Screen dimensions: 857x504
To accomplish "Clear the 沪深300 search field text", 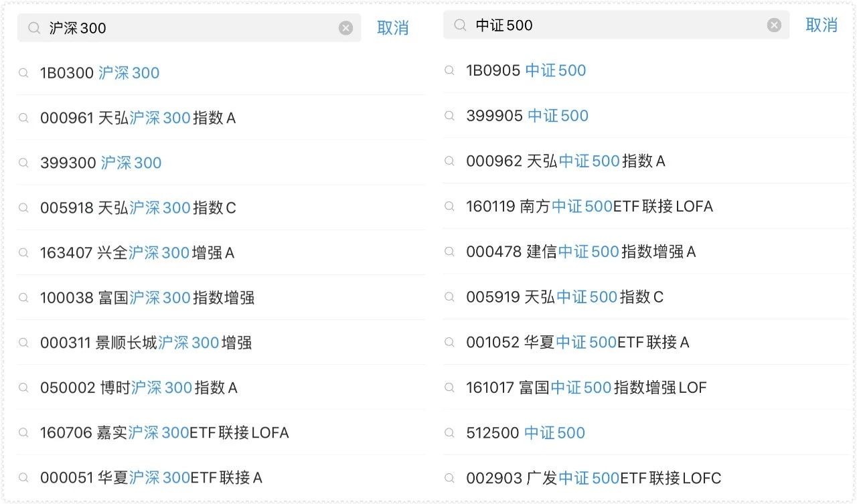I will (x=345, y=28).
